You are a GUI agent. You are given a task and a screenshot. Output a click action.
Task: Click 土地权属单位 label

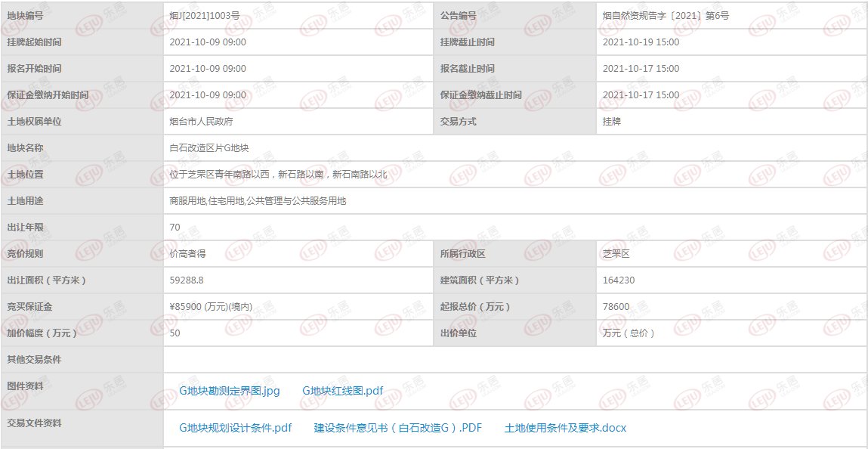[x=34, y=121]
